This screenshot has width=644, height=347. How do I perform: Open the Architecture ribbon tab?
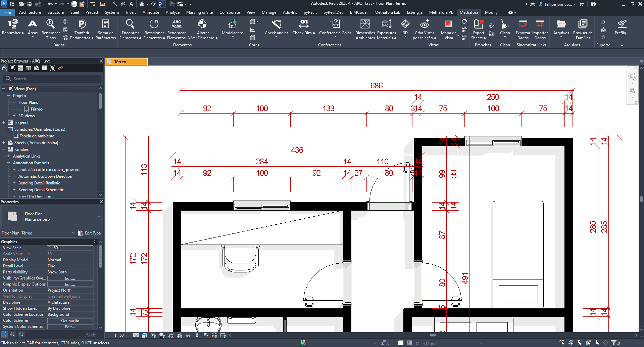[30, 12]
